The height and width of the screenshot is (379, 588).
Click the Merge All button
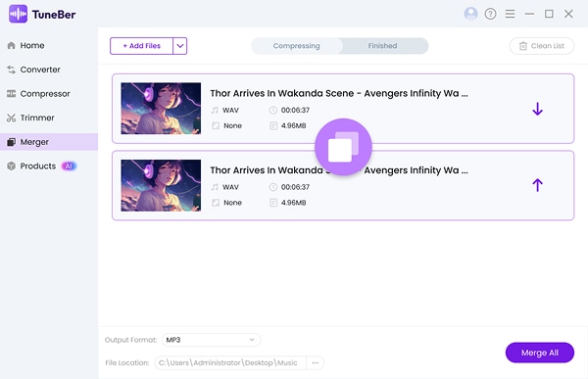pyautogui.click(x=539, y=353)
